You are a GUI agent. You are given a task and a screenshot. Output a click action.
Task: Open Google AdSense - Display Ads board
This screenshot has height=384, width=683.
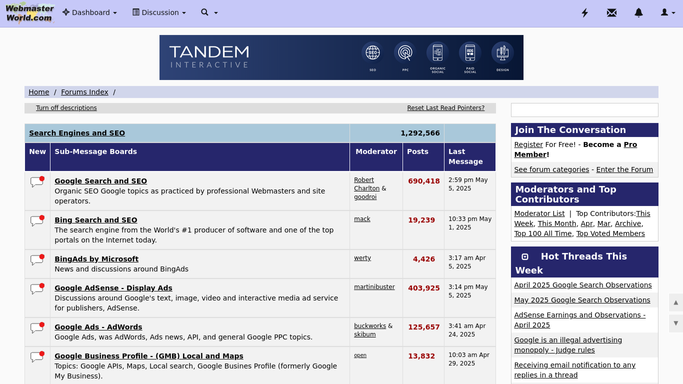(113, 288)
